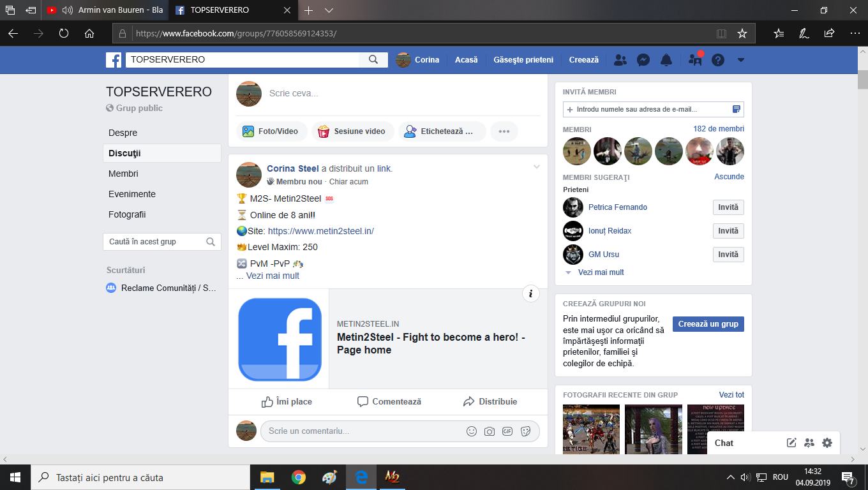Click 182 de membri link
This screenshot has width=868, height=490.
tap(719, 129)
